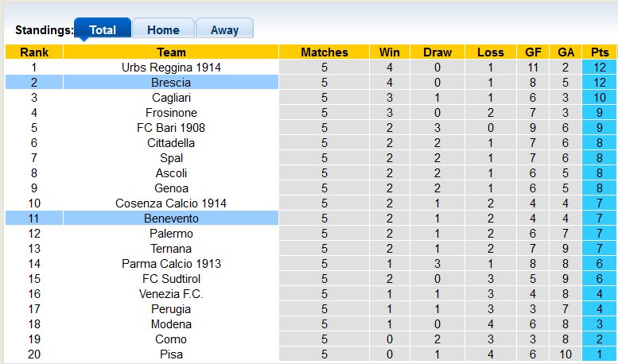
Task: Click the Rank column header
Action: pos(34,52)
